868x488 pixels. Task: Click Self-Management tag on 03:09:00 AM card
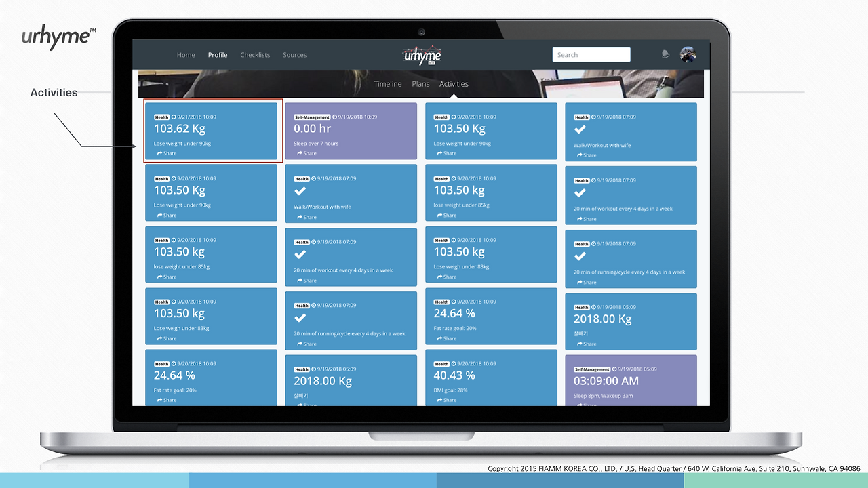click(593, 369)
